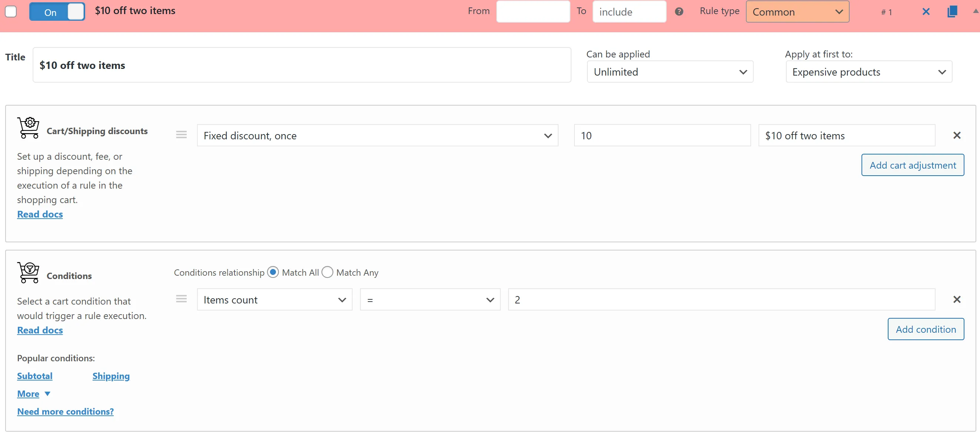Open the Subtotal popular condition link
The image size is (980, 435).
(x=34, y=376)
